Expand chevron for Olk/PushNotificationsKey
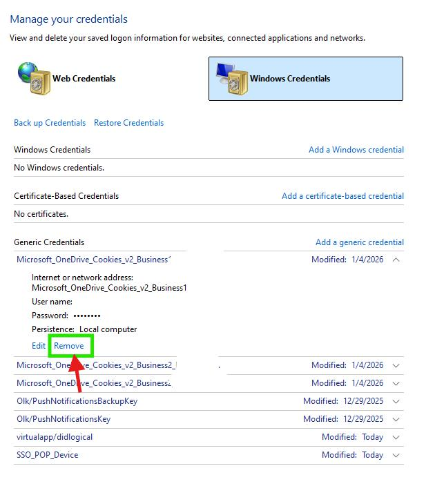The image size is (435, 504). [396, 420]
